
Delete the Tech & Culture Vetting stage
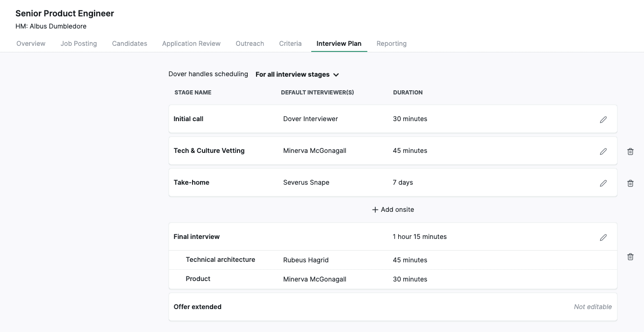tap(630, 152)
